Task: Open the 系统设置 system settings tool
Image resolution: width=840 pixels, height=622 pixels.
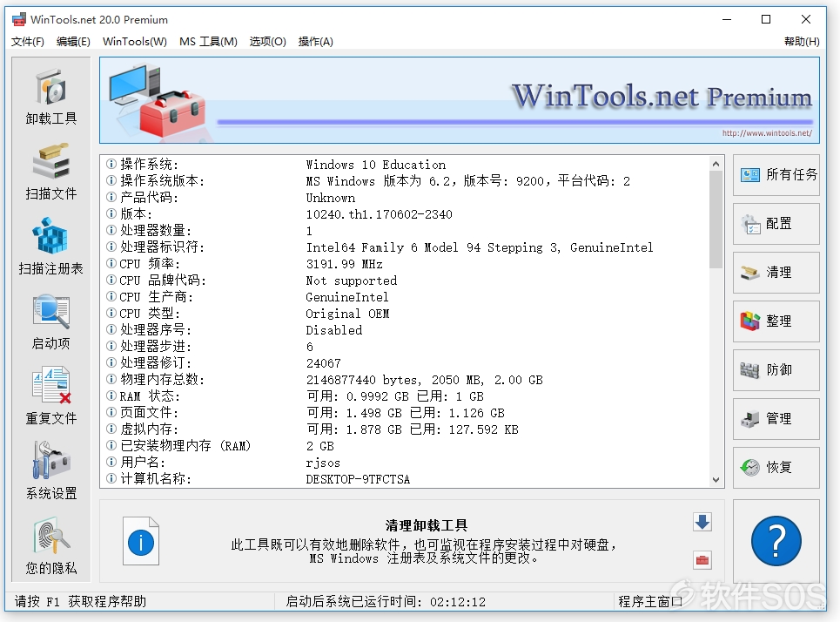Action: click(50, 472)
